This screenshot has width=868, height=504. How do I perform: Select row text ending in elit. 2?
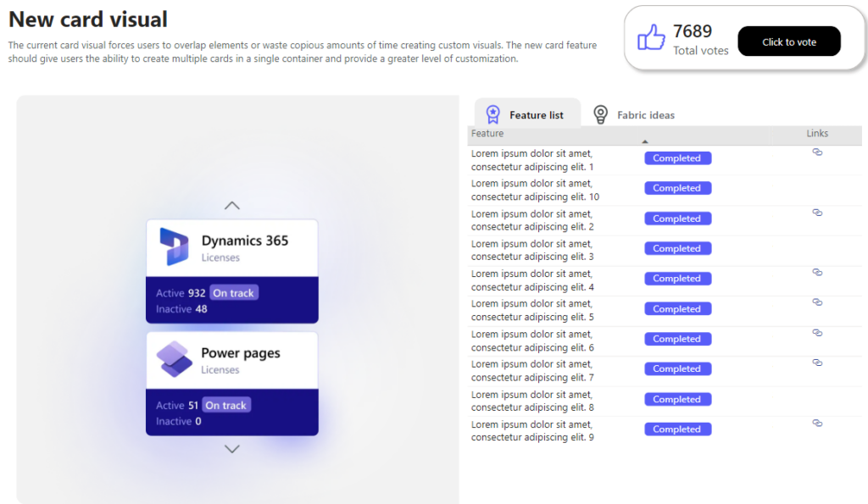532,220
